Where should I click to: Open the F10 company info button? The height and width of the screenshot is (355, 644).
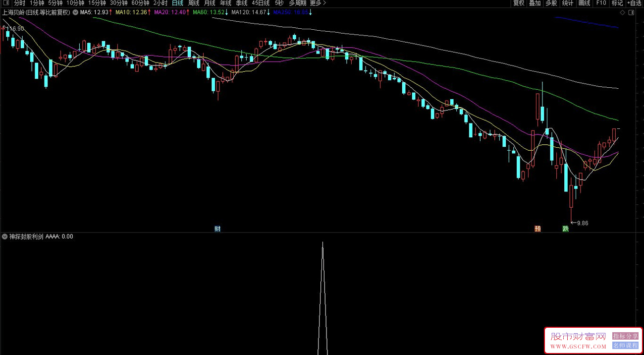(601, 3)
